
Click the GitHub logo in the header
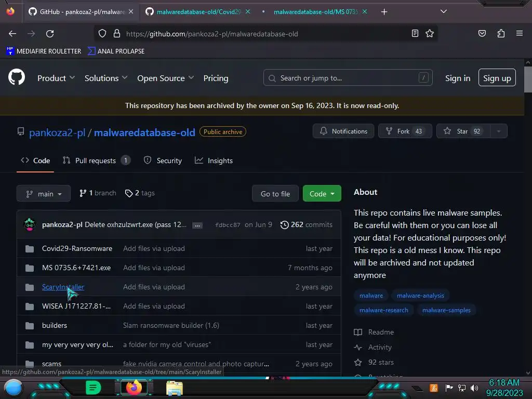click(17, 77)
